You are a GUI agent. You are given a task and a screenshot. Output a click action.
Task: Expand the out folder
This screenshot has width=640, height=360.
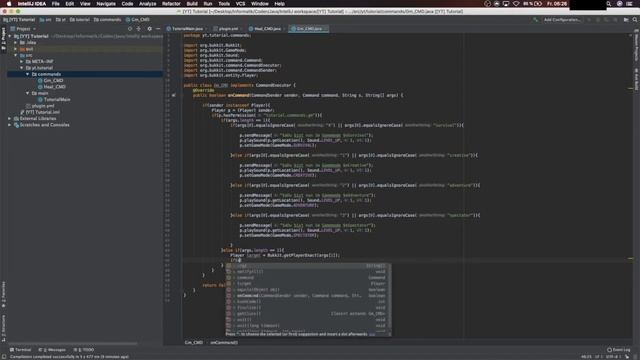(x=16, y=49)
